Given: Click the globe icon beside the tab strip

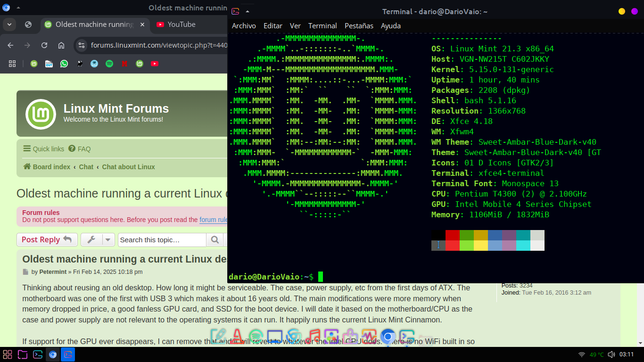Looking at the screenshot, I should [28, 25].
